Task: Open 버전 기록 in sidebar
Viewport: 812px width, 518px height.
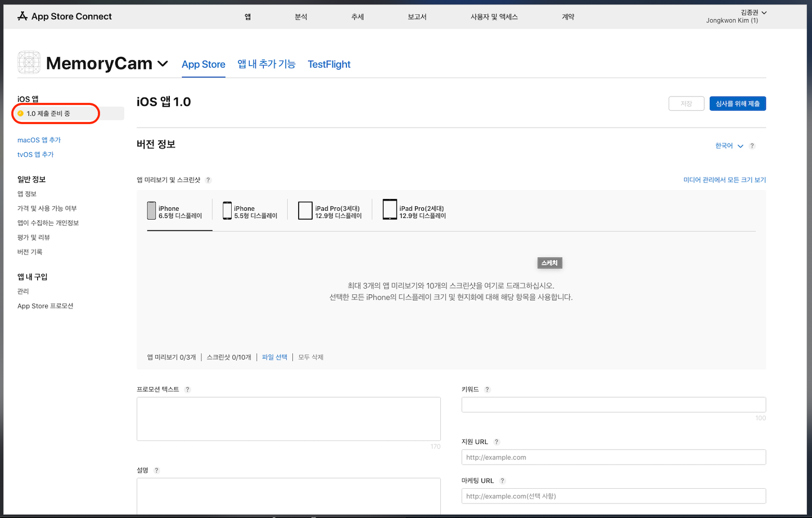Action: pos(30,253)
